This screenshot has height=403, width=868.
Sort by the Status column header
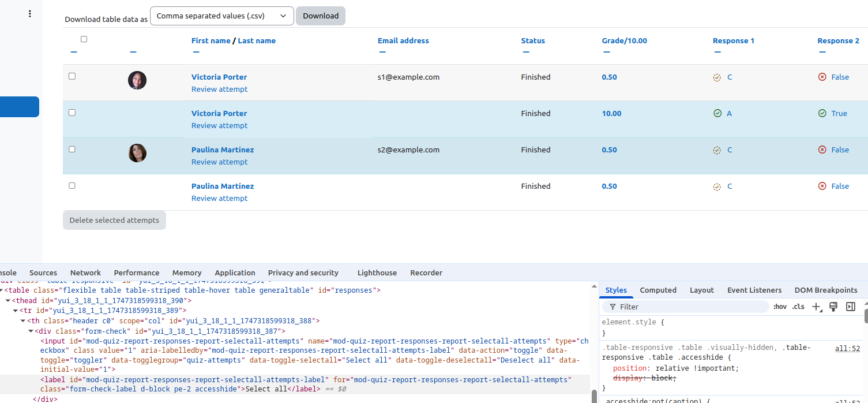[533, 41]
